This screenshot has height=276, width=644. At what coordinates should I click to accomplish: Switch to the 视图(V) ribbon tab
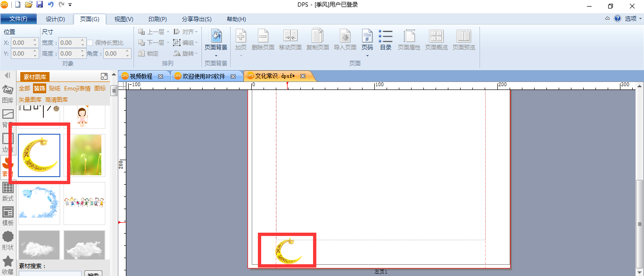(x=124, y=19)
